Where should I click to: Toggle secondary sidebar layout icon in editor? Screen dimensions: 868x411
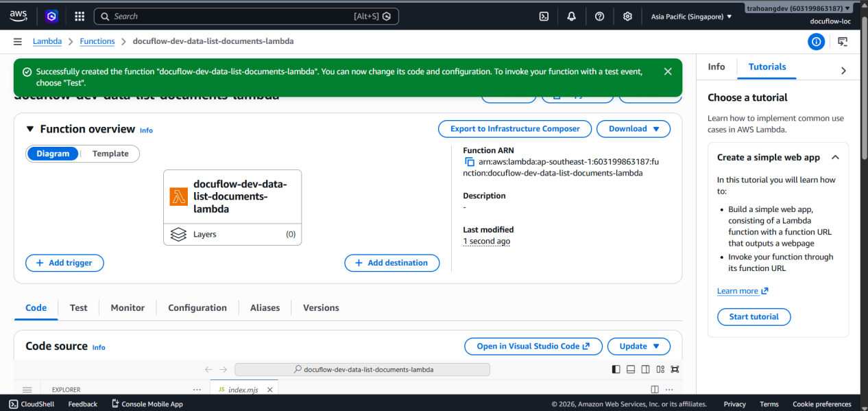[x=645, y=369]
